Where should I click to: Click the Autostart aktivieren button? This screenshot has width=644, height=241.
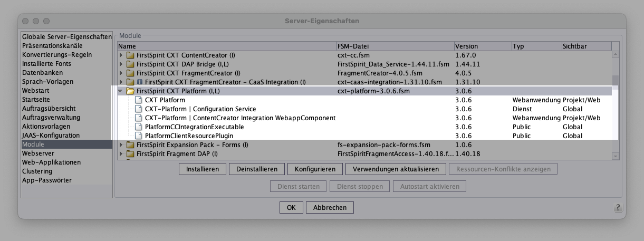pos(430,187)
